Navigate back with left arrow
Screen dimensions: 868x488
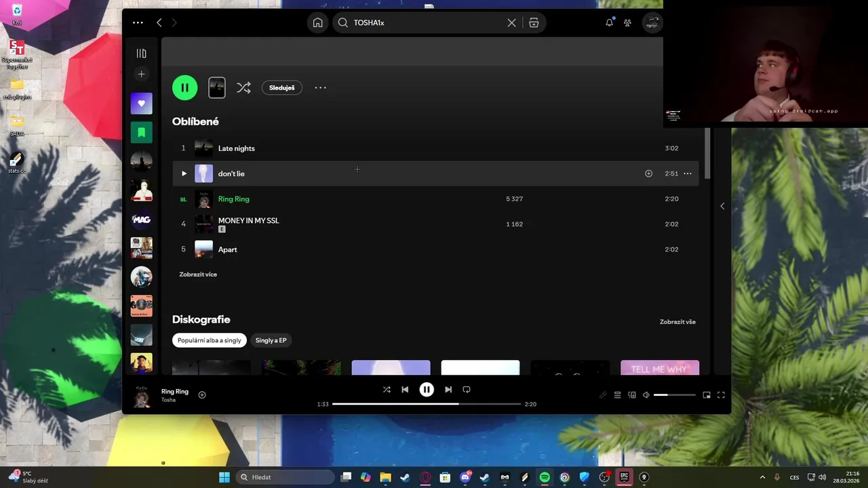[159, 22]
